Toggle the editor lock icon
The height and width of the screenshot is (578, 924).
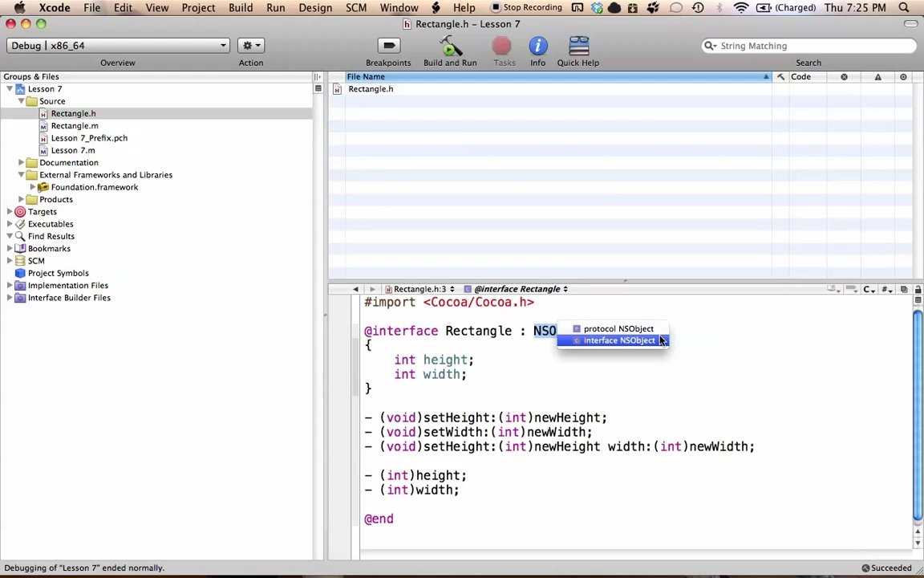pos(918,289)
